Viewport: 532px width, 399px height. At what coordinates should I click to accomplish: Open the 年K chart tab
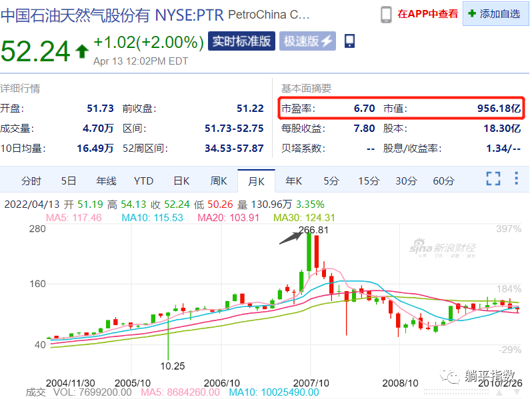click(293, 181)
